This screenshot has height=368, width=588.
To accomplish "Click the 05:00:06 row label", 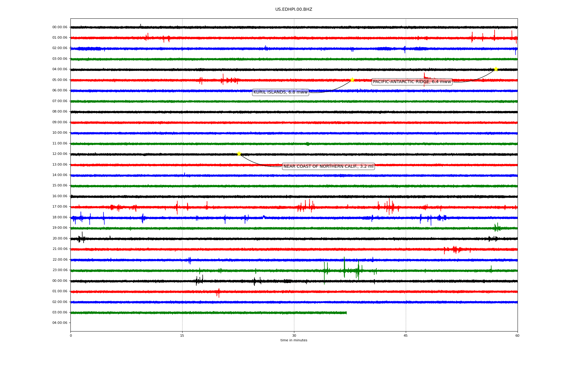I will point(60,80).
